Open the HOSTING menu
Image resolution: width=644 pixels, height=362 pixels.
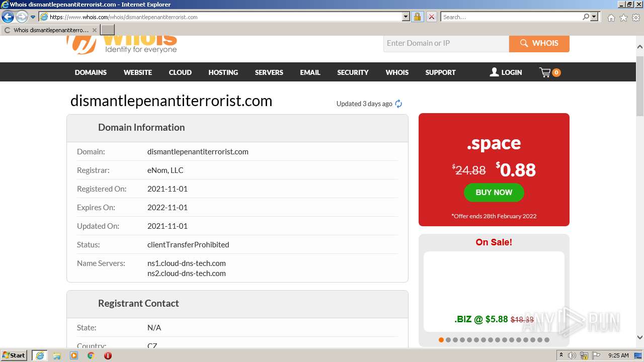pos(223,72)
